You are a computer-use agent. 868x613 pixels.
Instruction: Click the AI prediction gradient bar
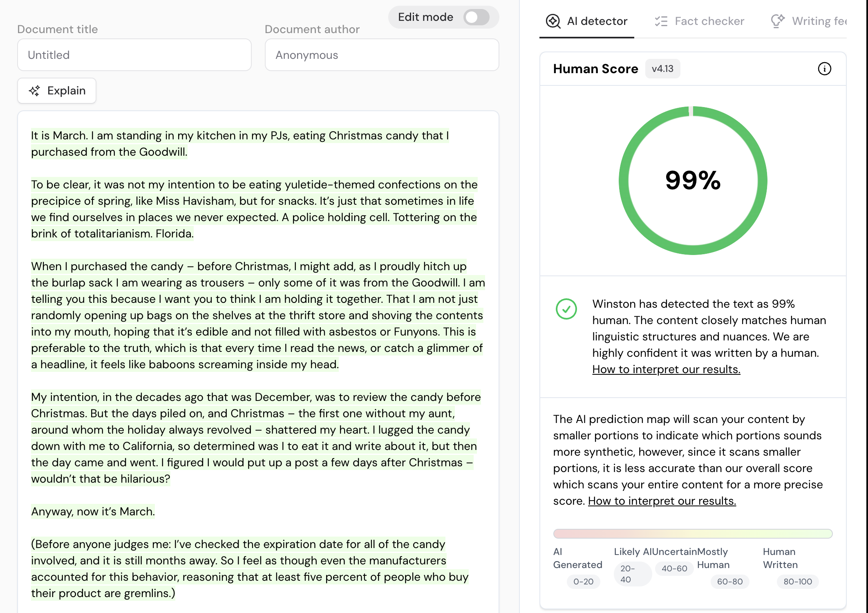(693, 534)
